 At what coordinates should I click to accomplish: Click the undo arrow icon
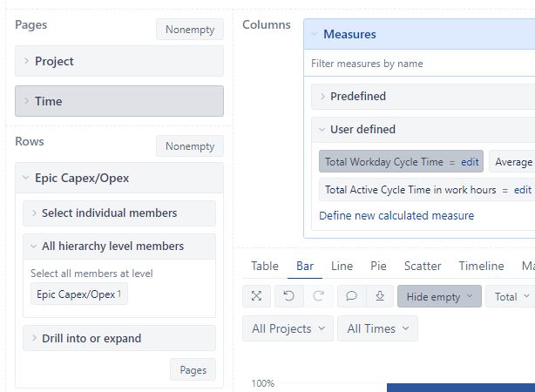pos(288,296)
